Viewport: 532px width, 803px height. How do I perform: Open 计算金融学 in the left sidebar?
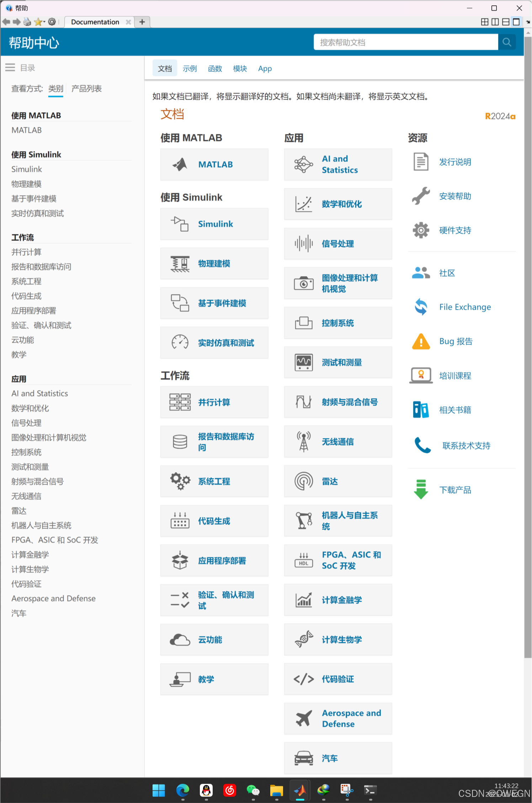(x=30, y=555)
